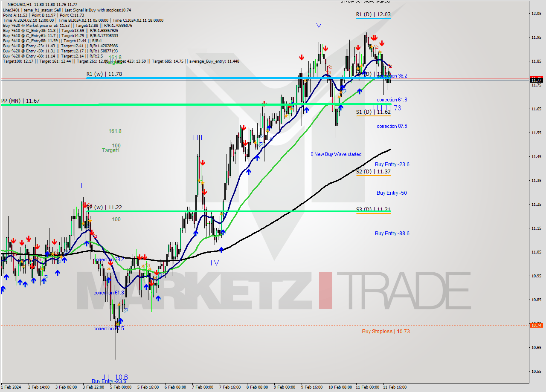The width and height of the screenshot is (546, 392).
Task: Click the 'Line:3401 | tema_h1_status: Sell' info line
Action: point(67,10)
